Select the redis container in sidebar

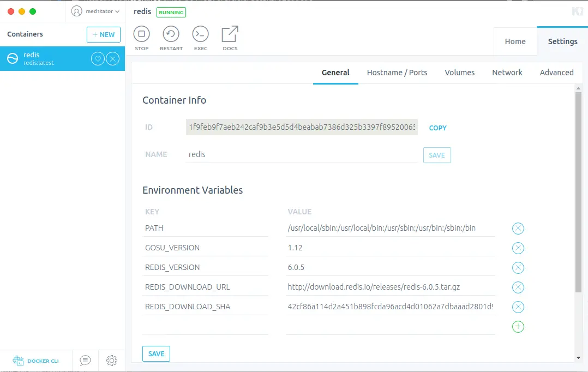point(62,58)
